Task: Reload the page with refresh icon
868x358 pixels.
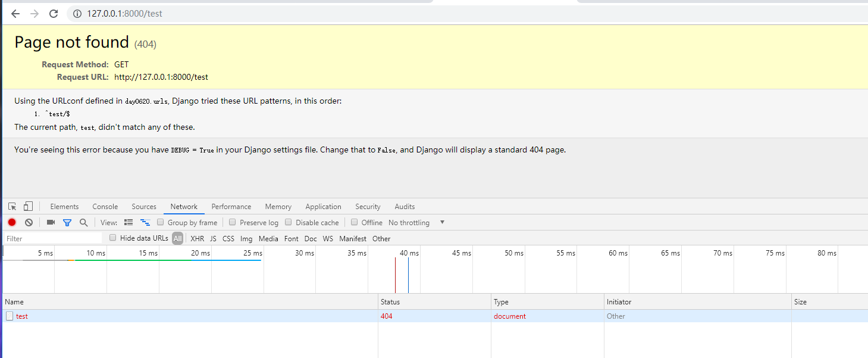Action: tap(54, 14)
